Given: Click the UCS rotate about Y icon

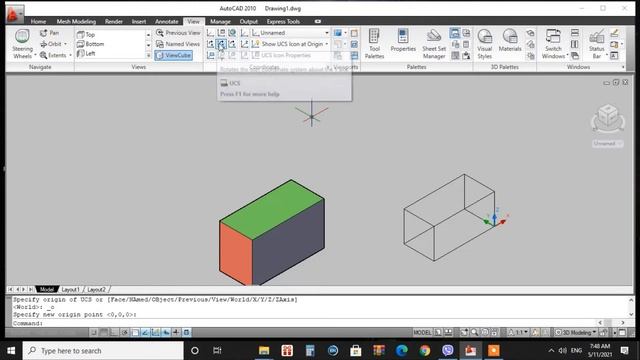Looking at the screenshot, I should click(221, 44).
